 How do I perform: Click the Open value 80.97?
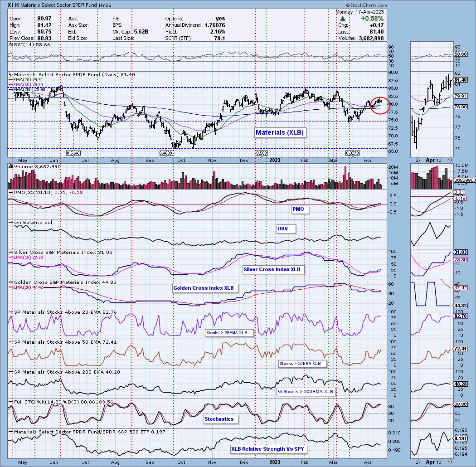click(x=44, y=19)
